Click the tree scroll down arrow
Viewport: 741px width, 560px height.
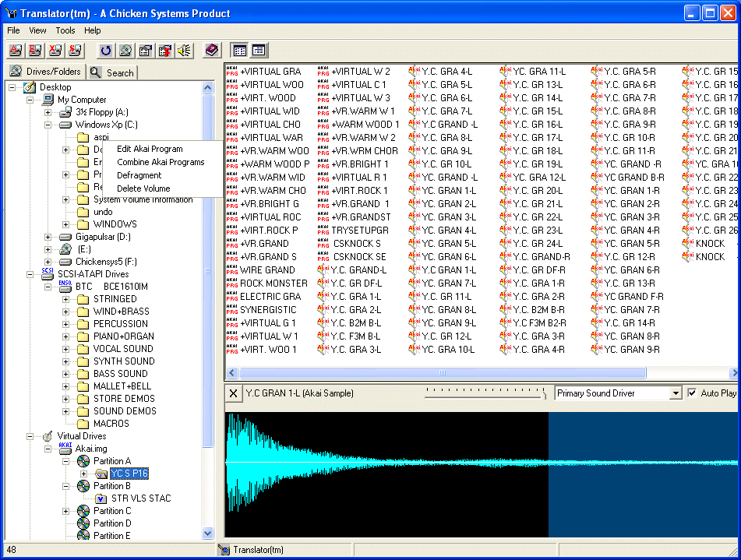click(x=207, y=534)
